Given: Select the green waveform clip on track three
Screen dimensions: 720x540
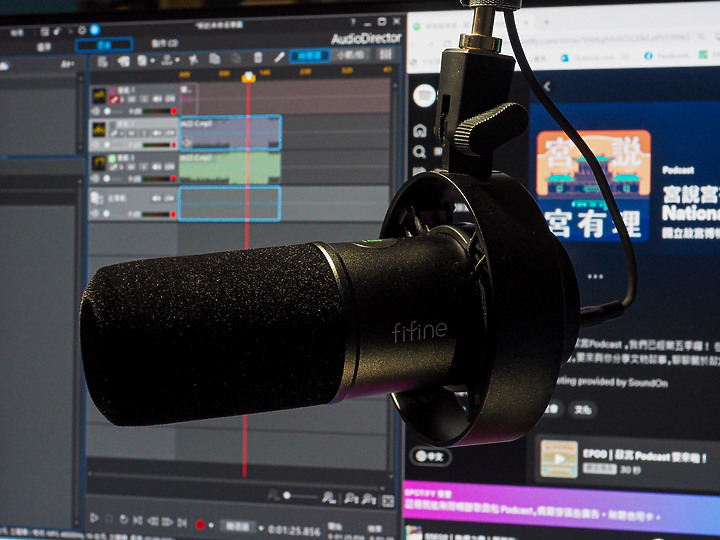Looking at the screenshot, I should [230, 167].
